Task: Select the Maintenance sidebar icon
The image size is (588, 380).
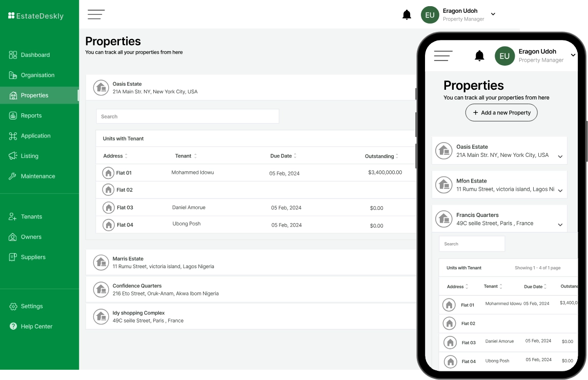Action: tap(14, 176)
